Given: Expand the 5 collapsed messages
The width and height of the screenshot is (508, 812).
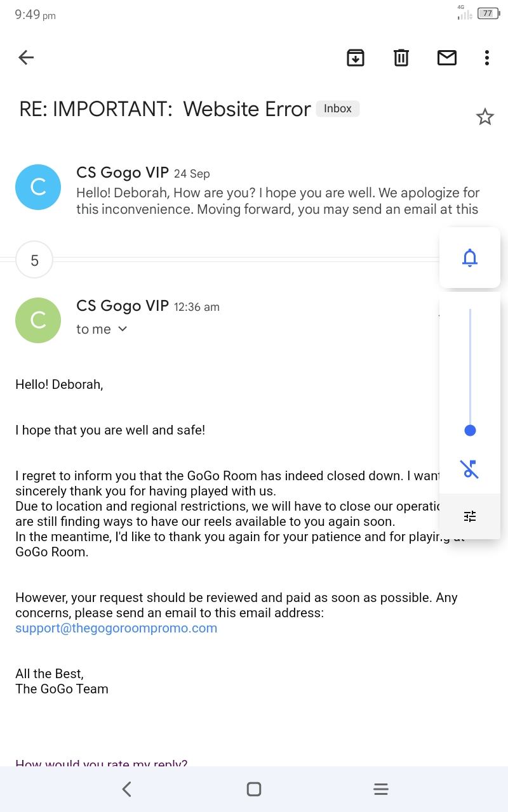Looking at the screenshot, I should coord(34,260).
